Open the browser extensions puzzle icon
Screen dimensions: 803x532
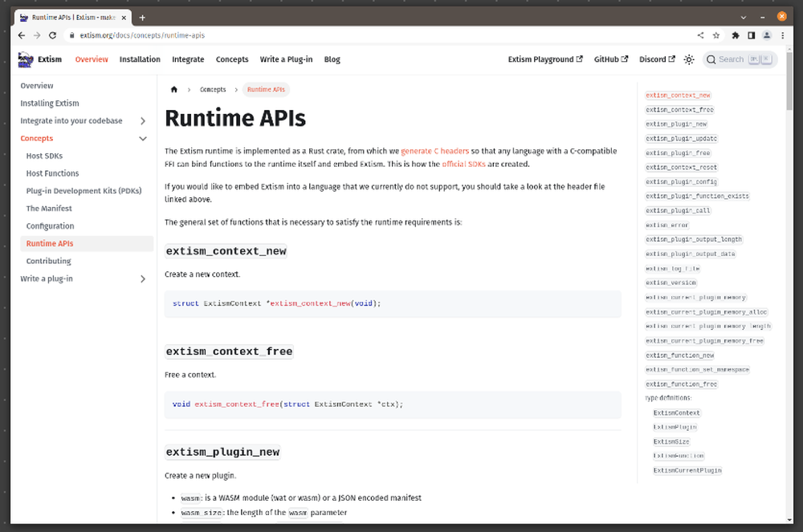[x=736, y=35]
